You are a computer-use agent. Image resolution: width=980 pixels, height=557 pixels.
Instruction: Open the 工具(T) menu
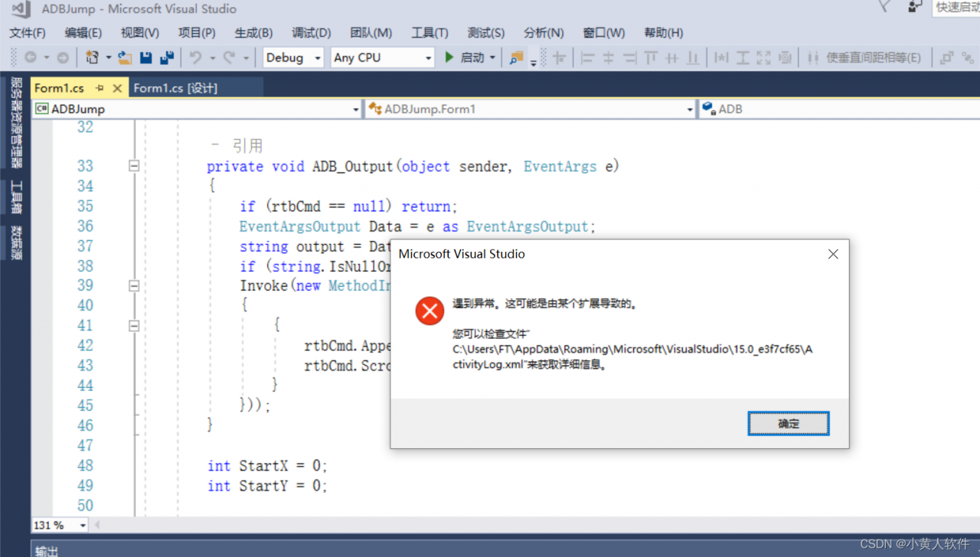coord(430,33)
